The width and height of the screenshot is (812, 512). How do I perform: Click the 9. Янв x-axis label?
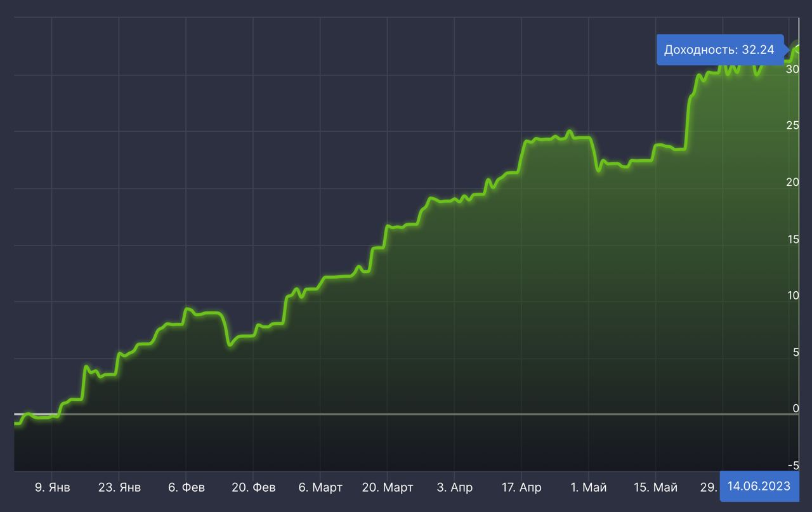pyautogui.click(x=52, y=487)
